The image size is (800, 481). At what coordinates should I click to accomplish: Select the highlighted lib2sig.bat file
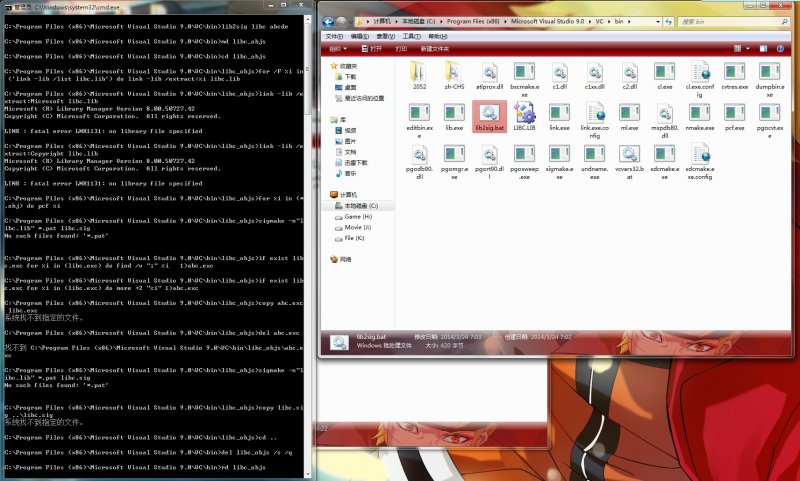tap(489, 117)
